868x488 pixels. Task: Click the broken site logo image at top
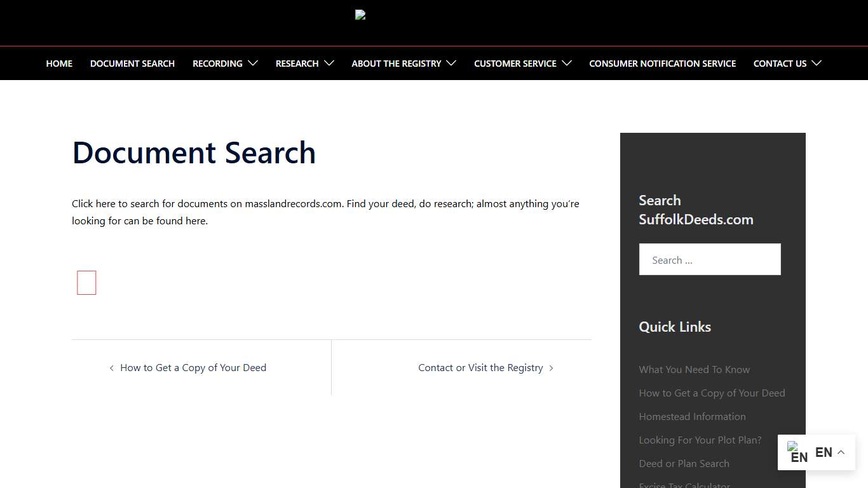coord(360,14)
